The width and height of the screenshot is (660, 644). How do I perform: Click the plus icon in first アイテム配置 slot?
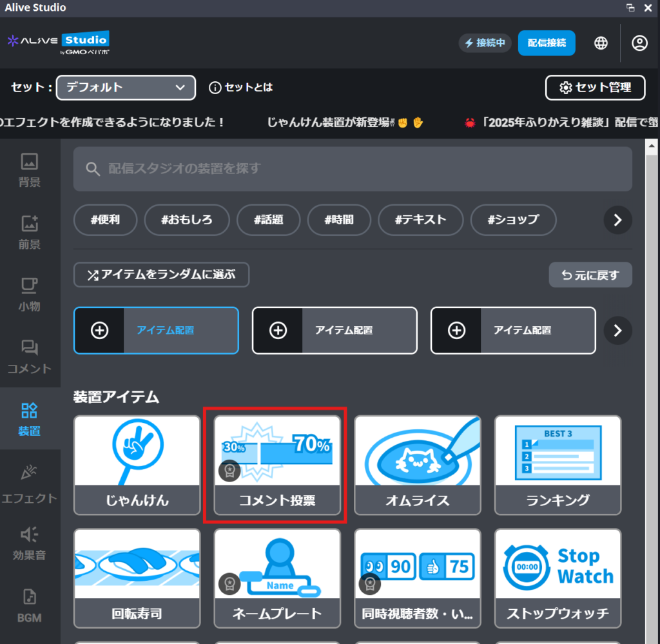pyautogui.click(x=99, y=331)
